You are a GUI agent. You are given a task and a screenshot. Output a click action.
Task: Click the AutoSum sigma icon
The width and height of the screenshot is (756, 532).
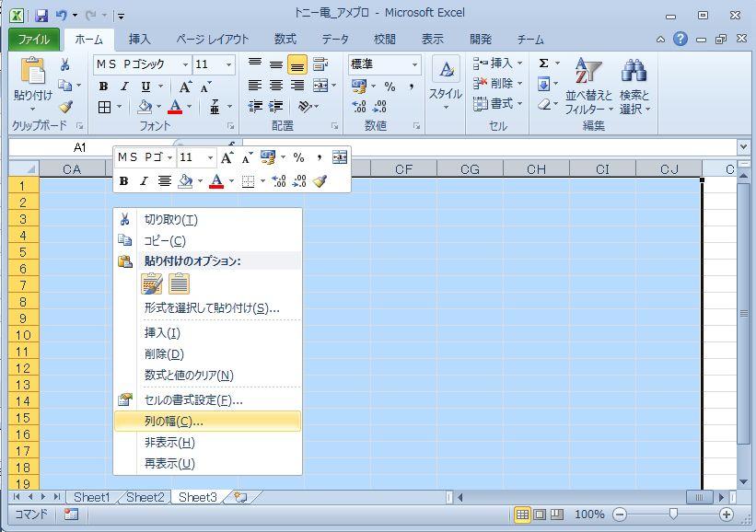pyautogui.click(x=543, y=64)
